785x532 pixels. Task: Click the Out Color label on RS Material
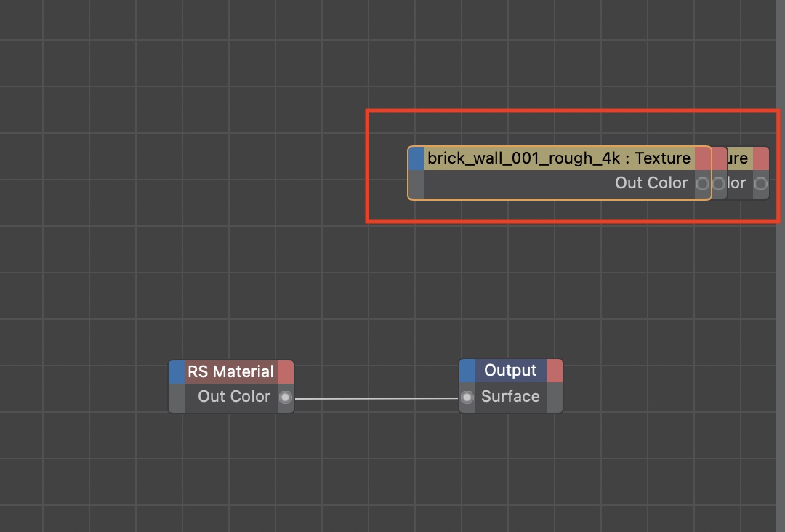pyautogui.click(x=234, y=397)
